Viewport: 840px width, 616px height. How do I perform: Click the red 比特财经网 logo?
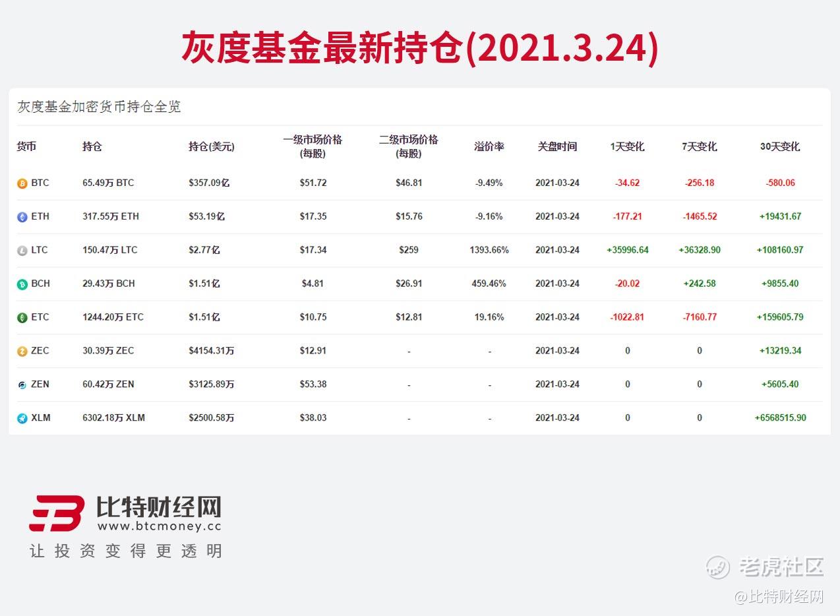coord(57,513)
